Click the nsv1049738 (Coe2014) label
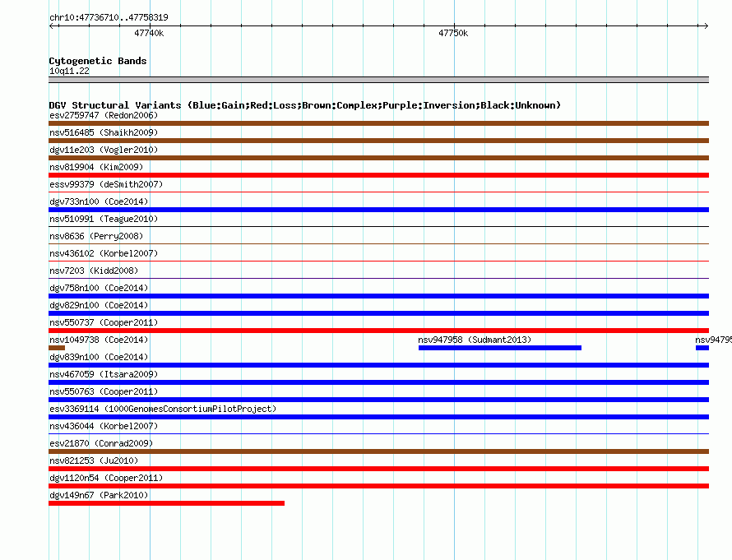 pyautogui.click(x=99, y=340)
